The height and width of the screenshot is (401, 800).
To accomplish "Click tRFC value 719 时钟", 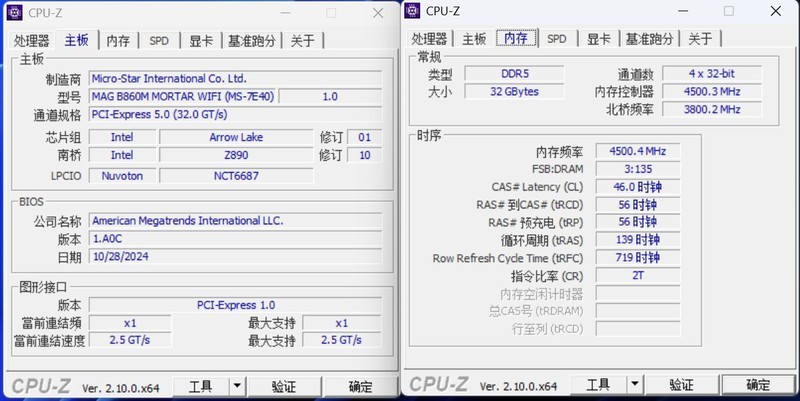I will click(638, 258).
